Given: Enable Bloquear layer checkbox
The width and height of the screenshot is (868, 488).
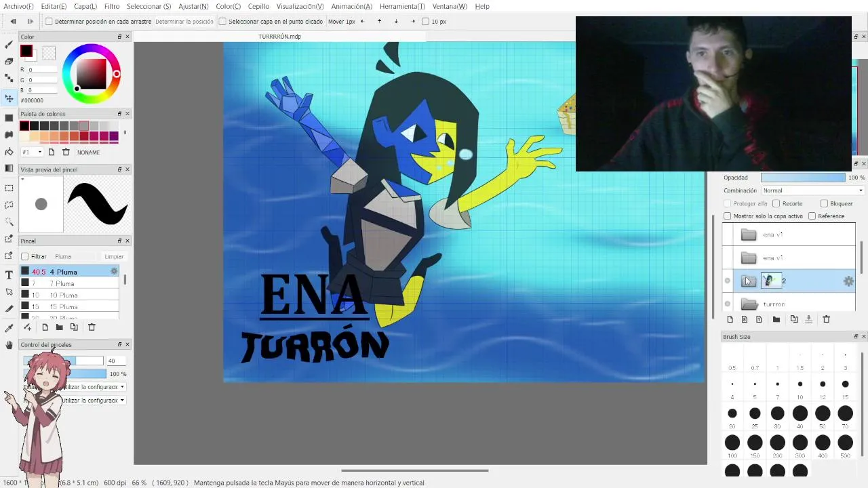Looking at the screenshot, I should (825, 203).
